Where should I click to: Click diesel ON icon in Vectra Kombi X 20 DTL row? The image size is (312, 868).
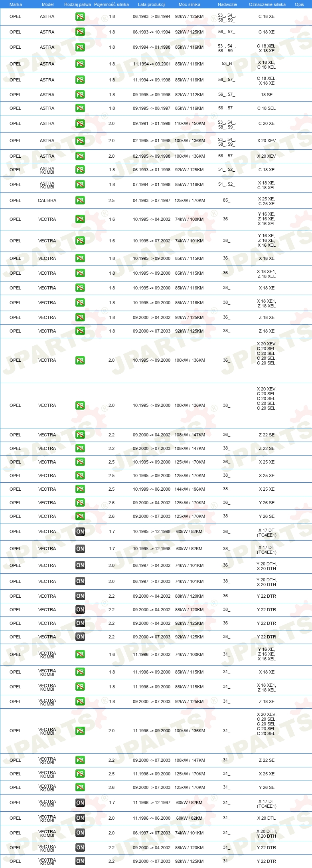pyautogui.click(x=80, y=818)
